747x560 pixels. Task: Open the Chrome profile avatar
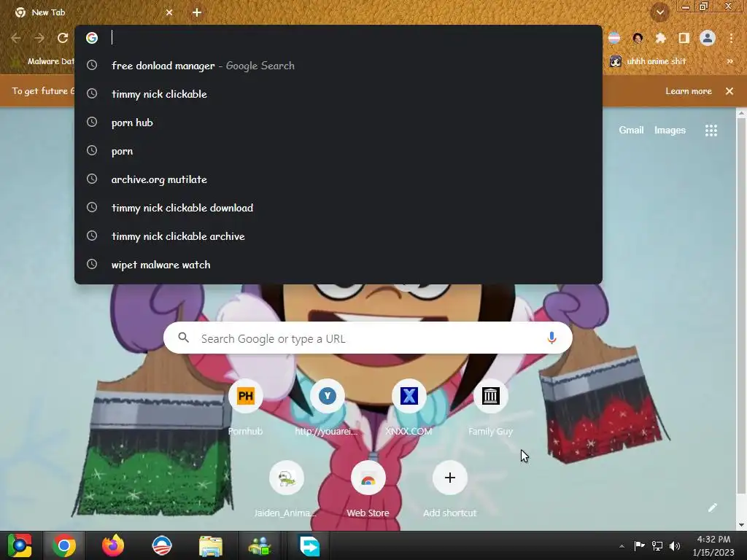(x=708, y=38)
